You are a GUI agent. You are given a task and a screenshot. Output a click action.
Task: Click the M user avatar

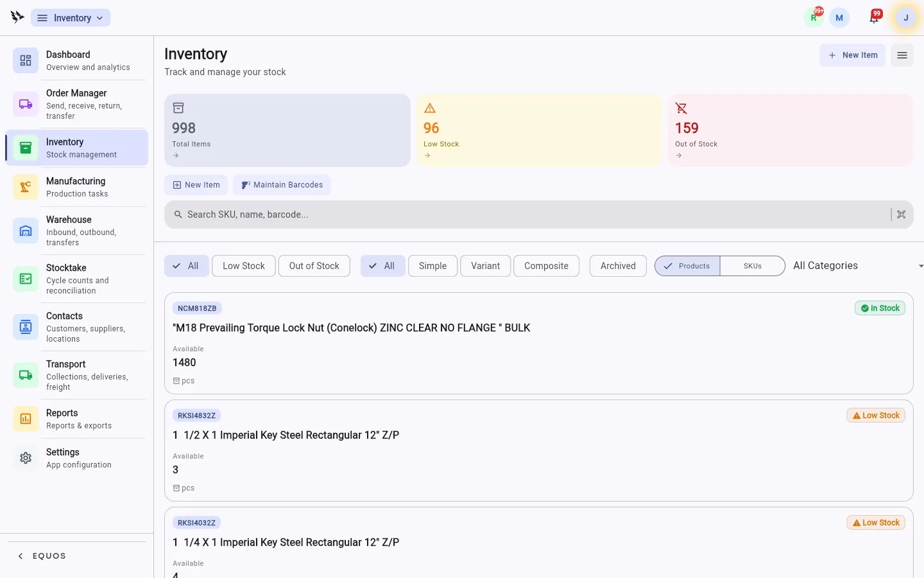839,18
